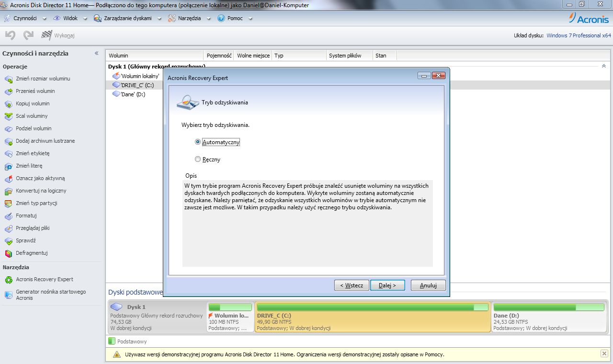Sort by the System plików column header
Screen dimensions: 613x364
(x=350, y=56)
